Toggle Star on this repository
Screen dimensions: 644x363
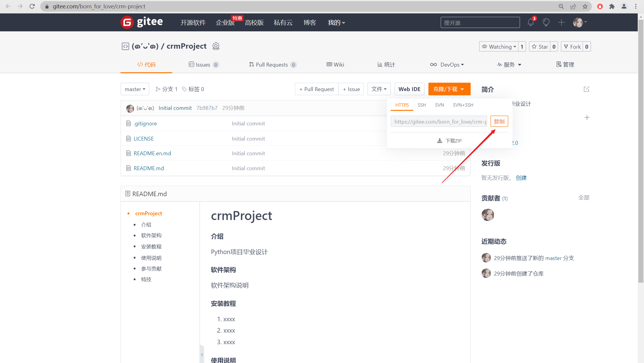pos(540,47)
